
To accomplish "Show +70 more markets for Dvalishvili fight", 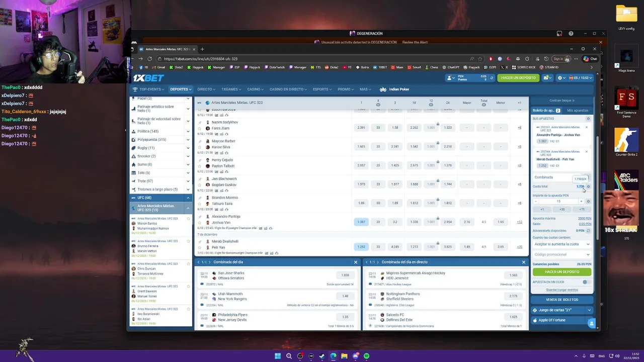I will 519,247.
